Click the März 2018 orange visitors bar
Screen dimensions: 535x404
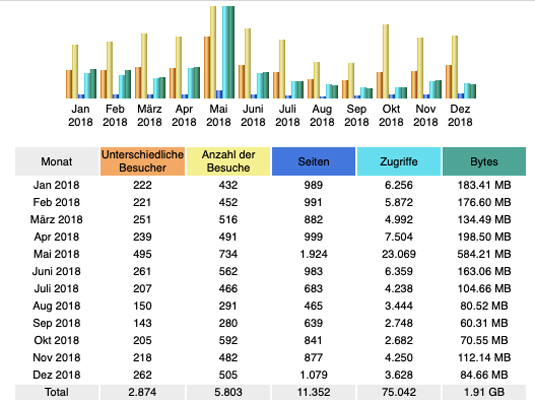click(138, 83)
